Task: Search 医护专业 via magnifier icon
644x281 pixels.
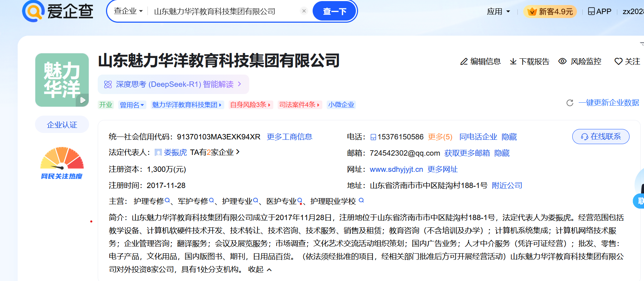Action: [300, 200]
